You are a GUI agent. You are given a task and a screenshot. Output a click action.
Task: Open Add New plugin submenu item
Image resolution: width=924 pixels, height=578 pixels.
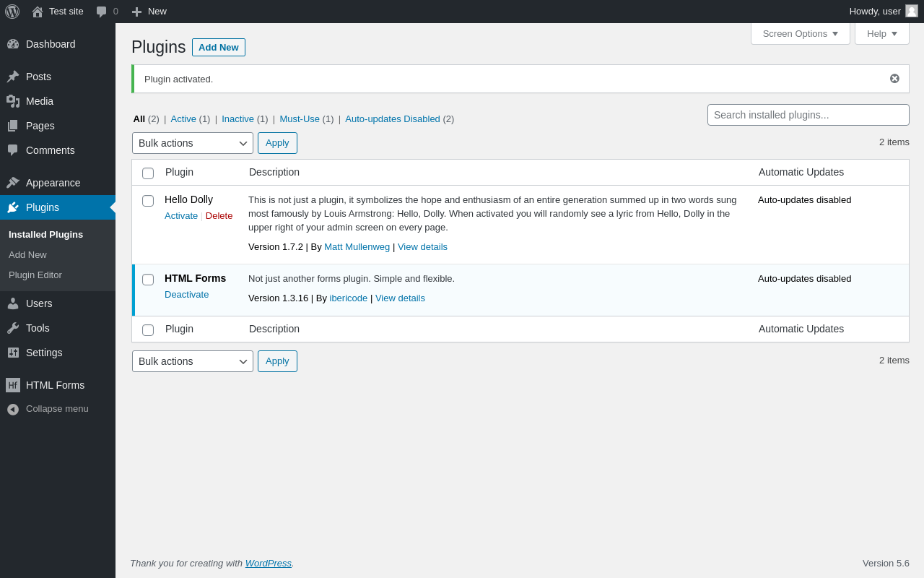point(27,255)
